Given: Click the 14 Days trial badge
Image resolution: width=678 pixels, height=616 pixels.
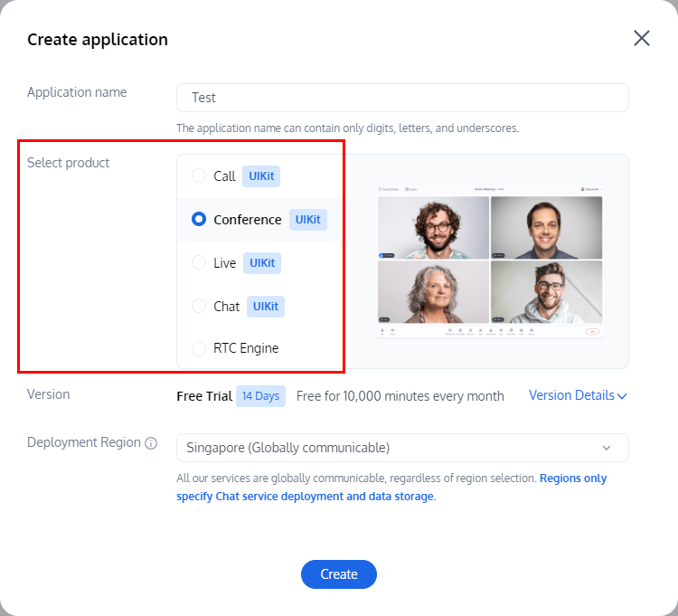Looking at the screenshot, I should click(260, 396).
